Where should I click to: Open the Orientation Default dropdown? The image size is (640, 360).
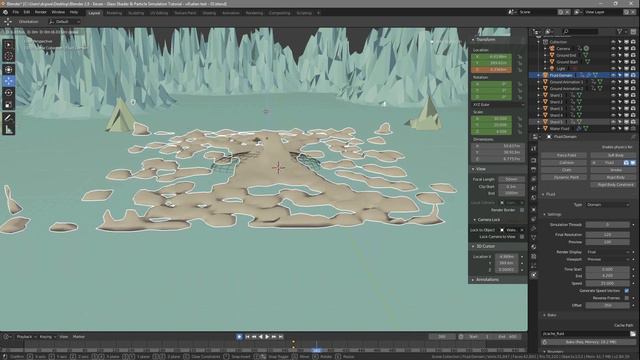[x=64, y=22]
